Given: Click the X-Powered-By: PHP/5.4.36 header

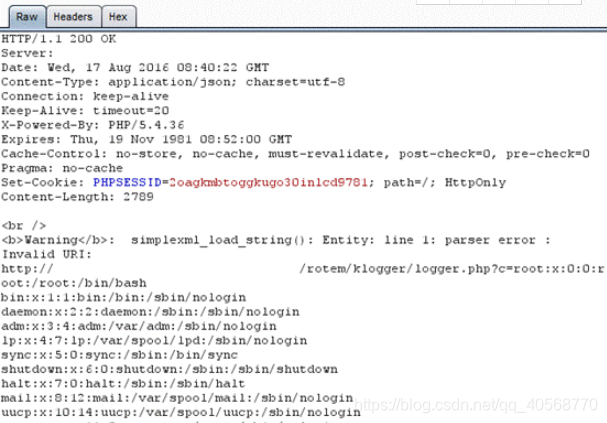Looking at the screenshot, I should coord(93,125).
